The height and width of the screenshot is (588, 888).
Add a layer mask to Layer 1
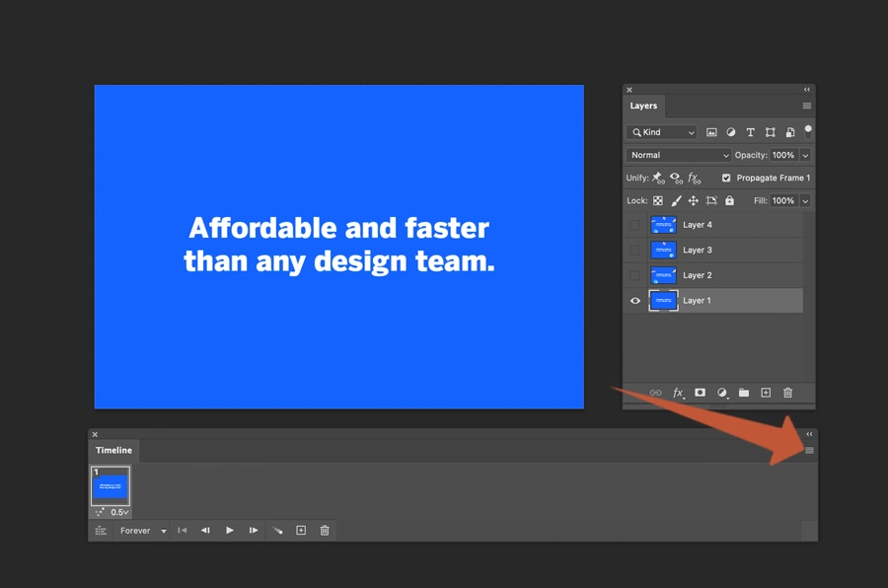(x=700, y=393)
